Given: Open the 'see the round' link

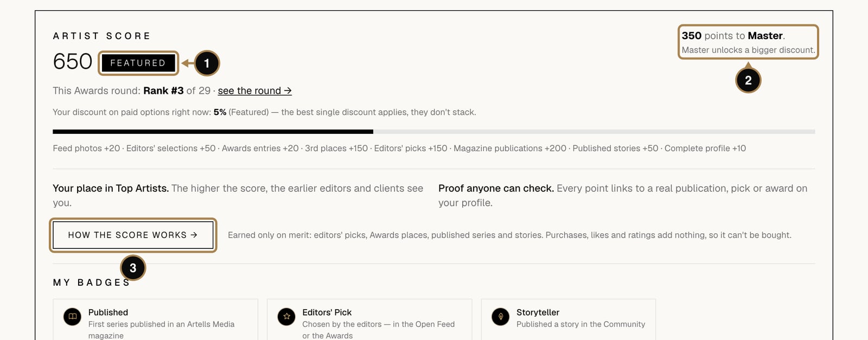Looking at the screenshot, I should 254,91.
